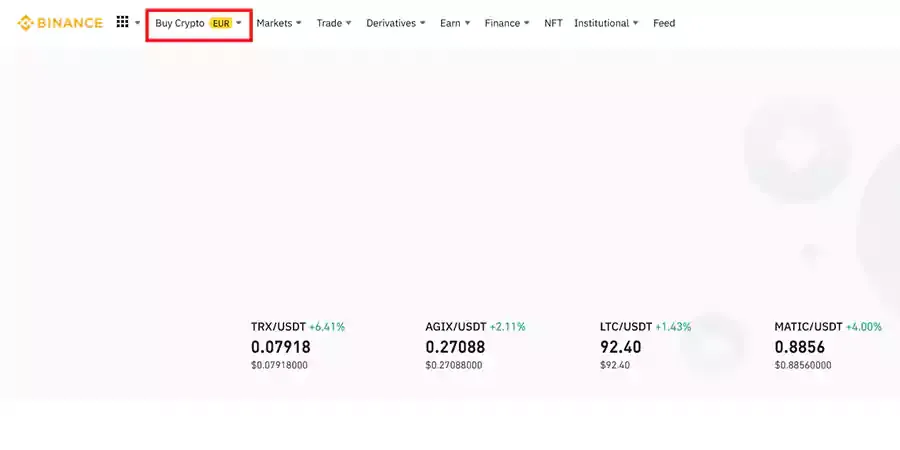Click the $0.27088000 USD value
Screen dimensions: 900x450
pyautogui.click(x=453, y=366)
